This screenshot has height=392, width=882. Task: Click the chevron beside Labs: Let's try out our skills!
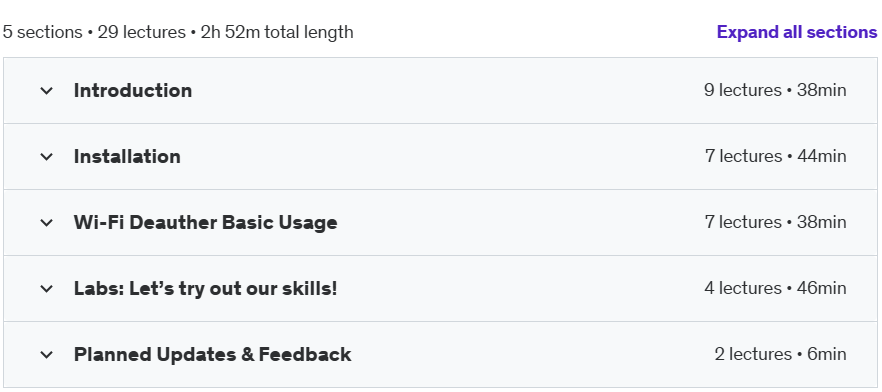(x=47, y=289)
